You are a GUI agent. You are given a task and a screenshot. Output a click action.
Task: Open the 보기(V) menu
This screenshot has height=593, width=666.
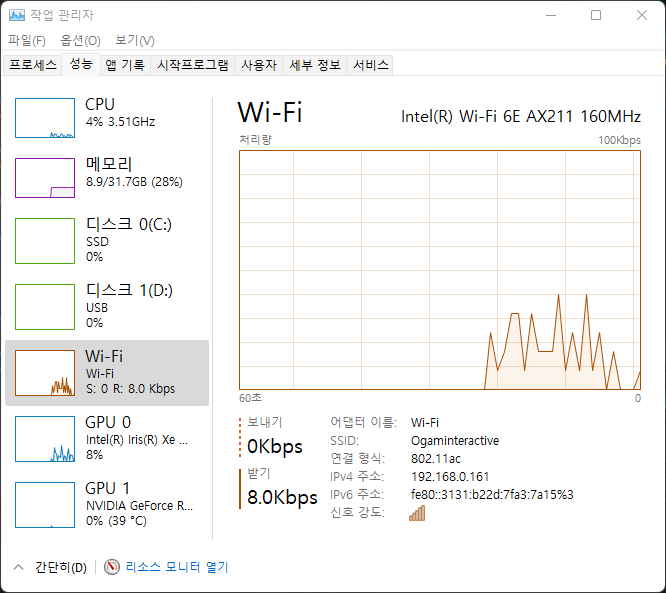[134, 40]
